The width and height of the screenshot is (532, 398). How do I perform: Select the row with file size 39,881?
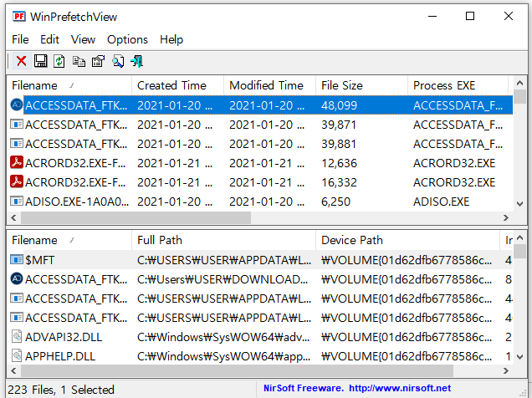click(260, 144)
